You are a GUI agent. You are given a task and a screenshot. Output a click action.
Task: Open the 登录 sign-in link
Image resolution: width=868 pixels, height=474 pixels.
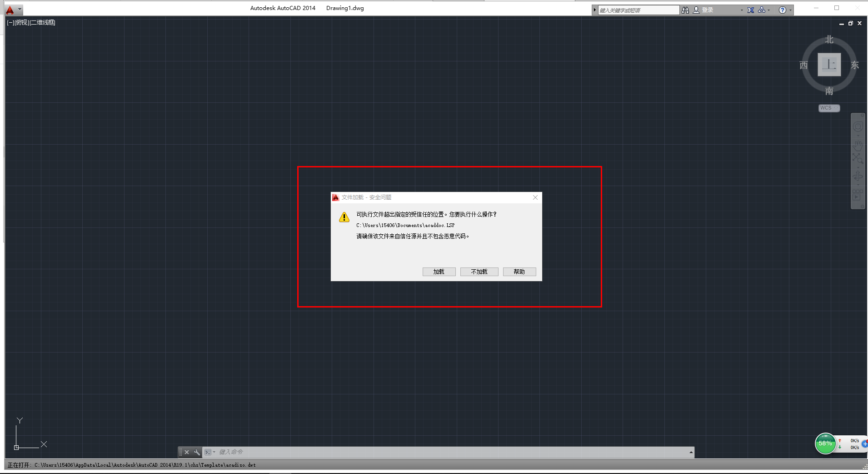(x=708, y=10)
